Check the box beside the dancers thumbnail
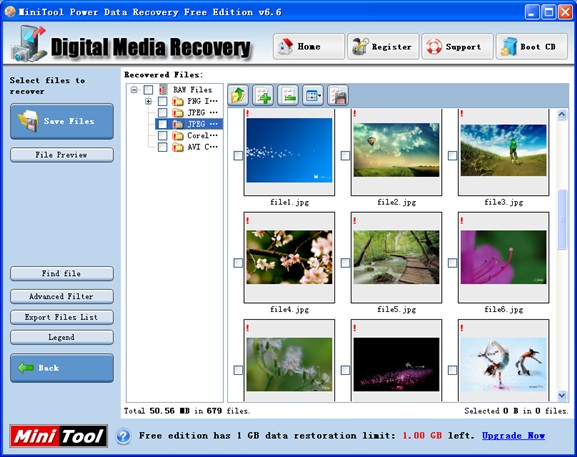The image size is (577, 457). click(452, 370)
